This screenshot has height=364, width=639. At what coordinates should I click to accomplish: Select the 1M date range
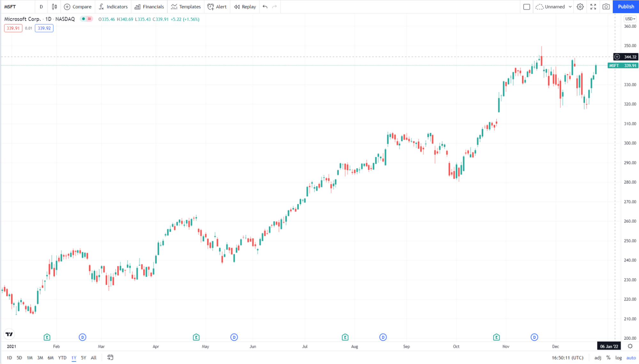pos(29,358)
